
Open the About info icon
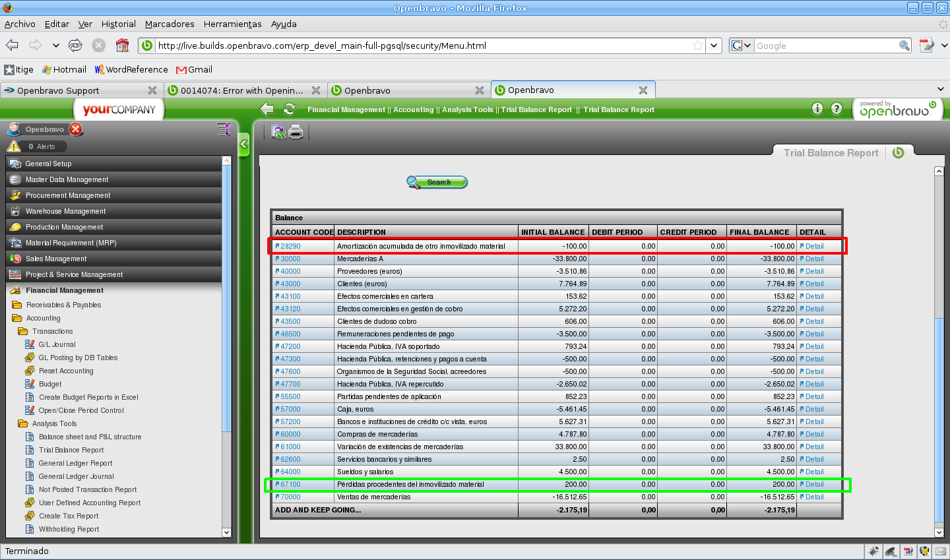pos(817,109)
